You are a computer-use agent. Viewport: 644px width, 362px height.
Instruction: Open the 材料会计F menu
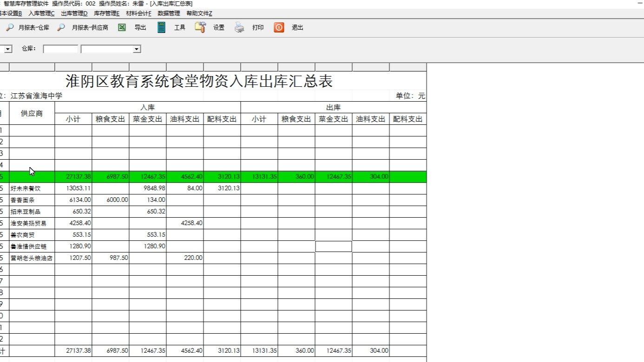pos(138,13)
